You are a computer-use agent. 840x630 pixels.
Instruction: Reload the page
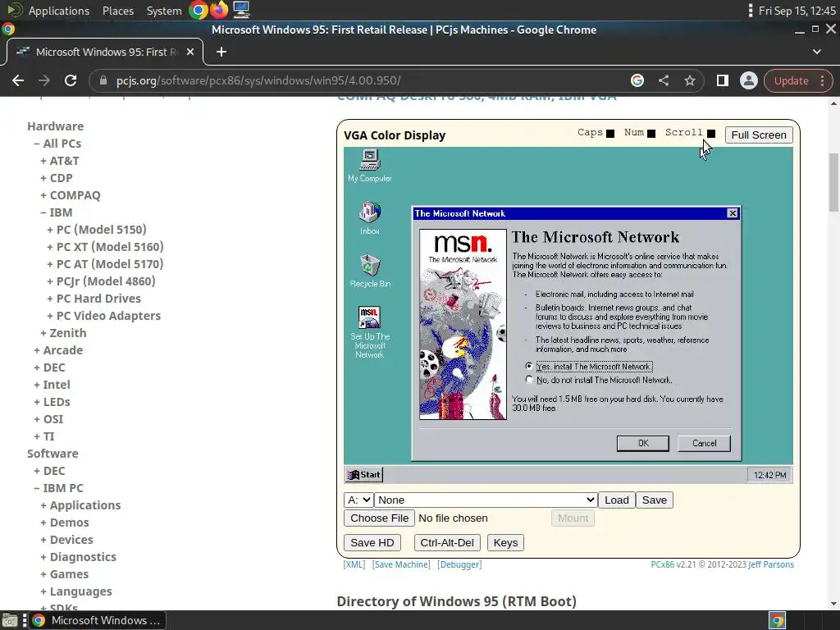click(71, 81)
